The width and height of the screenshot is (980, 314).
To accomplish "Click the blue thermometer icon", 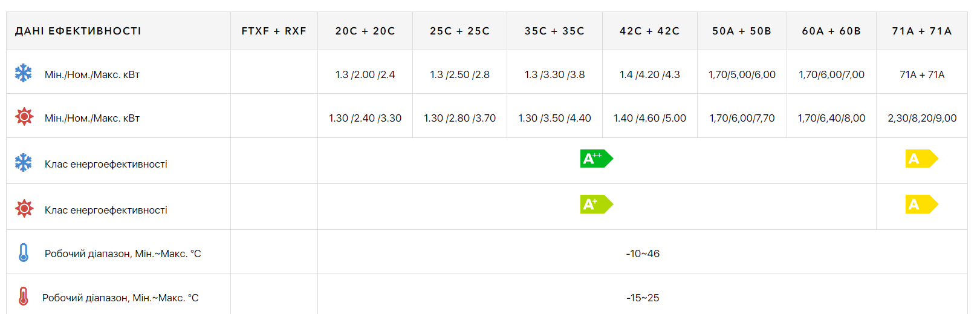I will (x=24, y=252).
